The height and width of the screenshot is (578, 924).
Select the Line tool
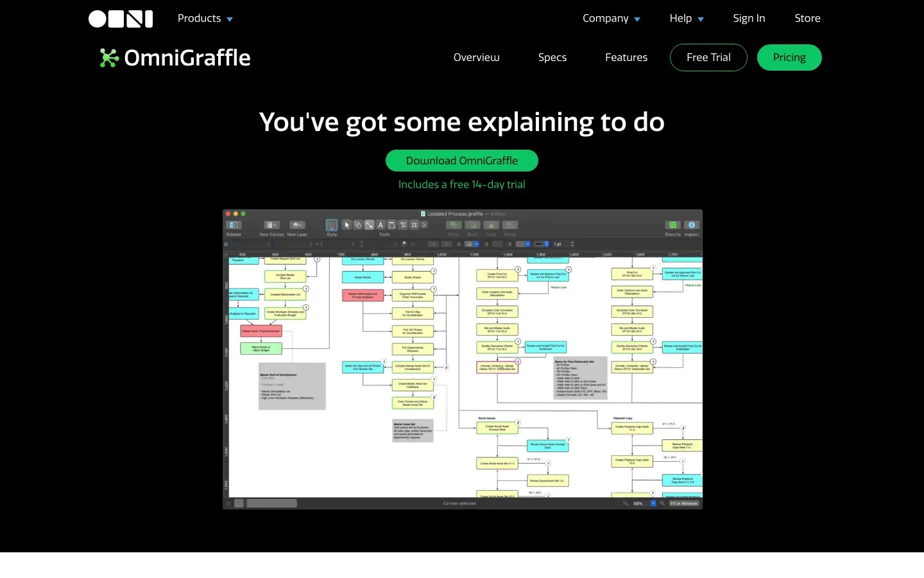(370, 225)
